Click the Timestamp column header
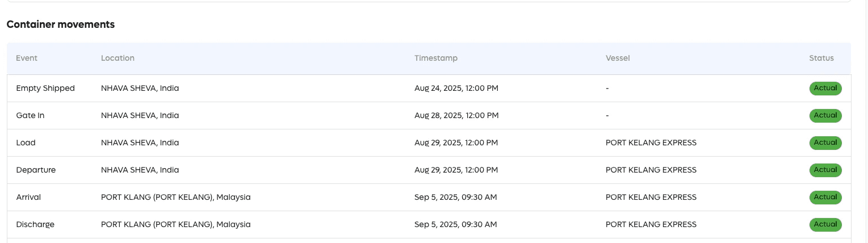The height and width of the screenshot is (243, 868). 435,58
